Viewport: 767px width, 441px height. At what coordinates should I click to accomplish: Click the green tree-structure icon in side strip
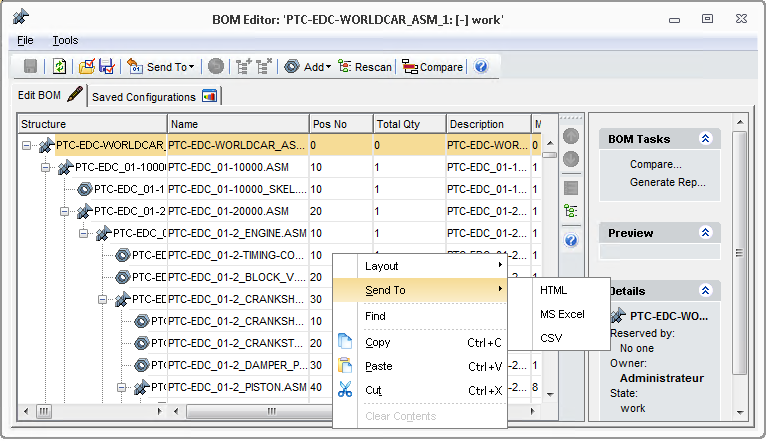click(x=571, y=211)
